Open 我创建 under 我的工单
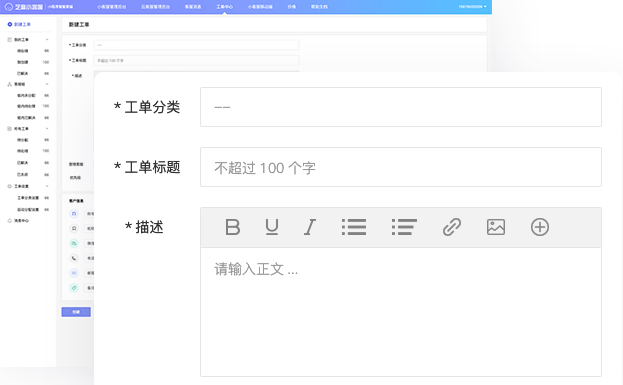 click(23, 62)
